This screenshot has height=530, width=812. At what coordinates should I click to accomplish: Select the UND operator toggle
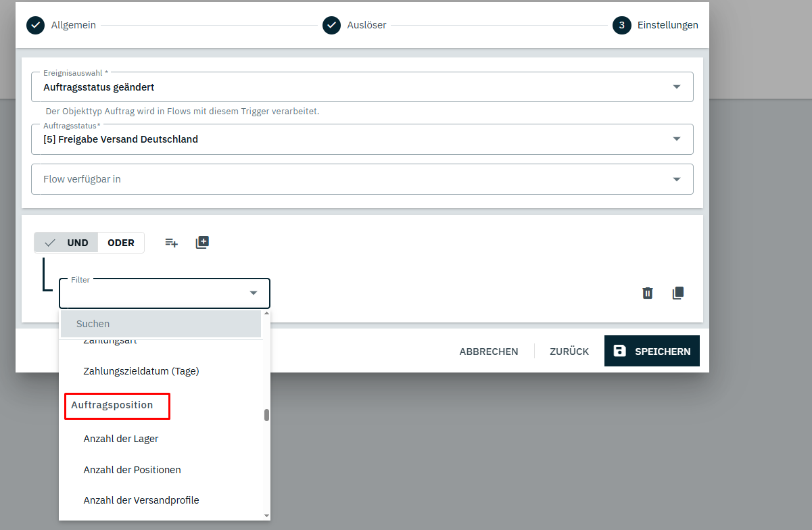(67, 243)
